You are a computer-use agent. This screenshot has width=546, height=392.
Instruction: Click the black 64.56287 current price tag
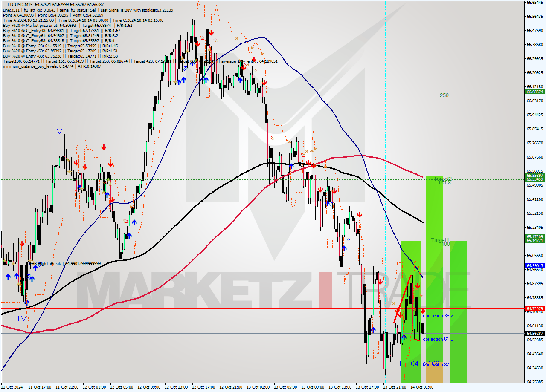534,333
